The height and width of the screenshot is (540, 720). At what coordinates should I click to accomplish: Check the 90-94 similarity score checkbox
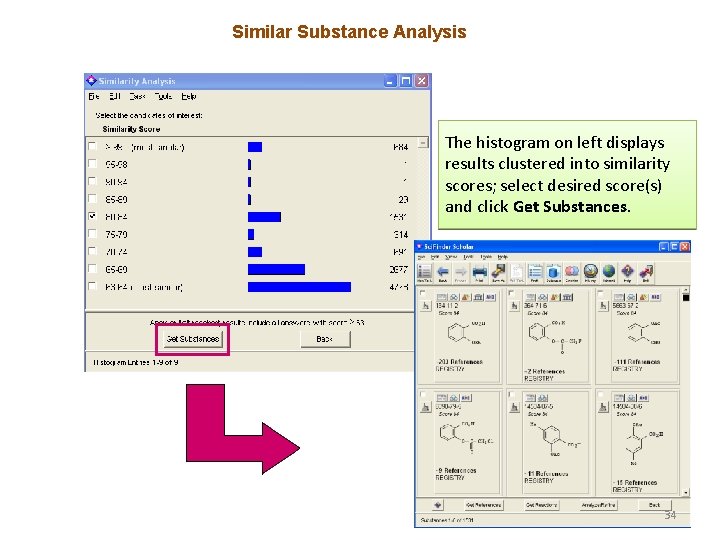click(92, 181)
